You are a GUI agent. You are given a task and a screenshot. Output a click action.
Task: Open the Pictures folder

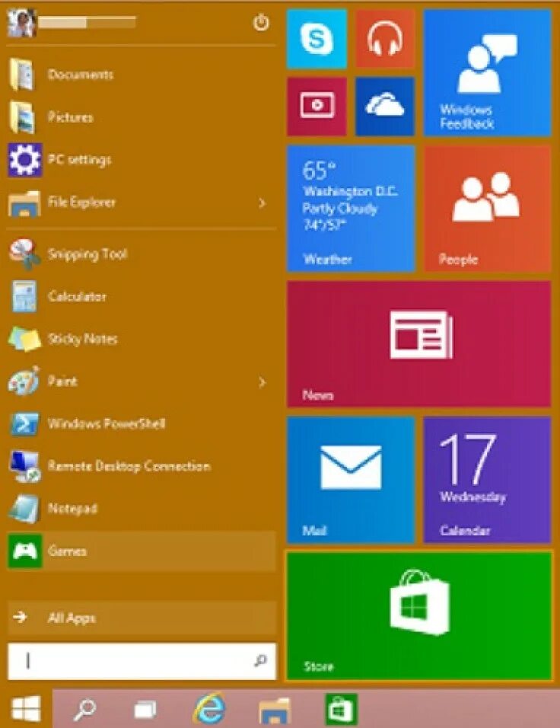pyautogui.click(x=142, y=117)
